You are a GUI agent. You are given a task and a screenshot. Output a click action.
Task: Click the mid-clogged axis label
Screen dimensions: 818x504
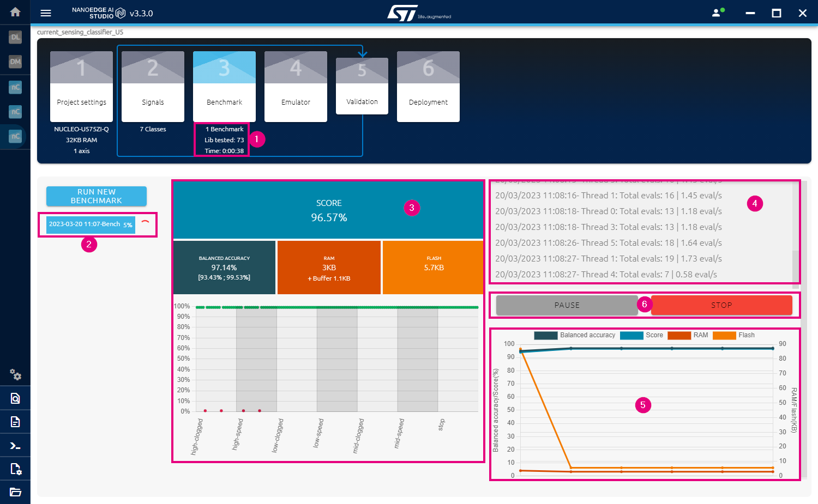(x=358, y=436)
